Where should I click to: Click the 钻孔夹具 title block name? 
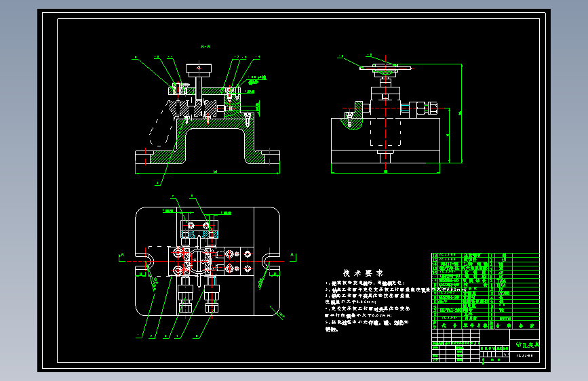(x=527, y=344)
